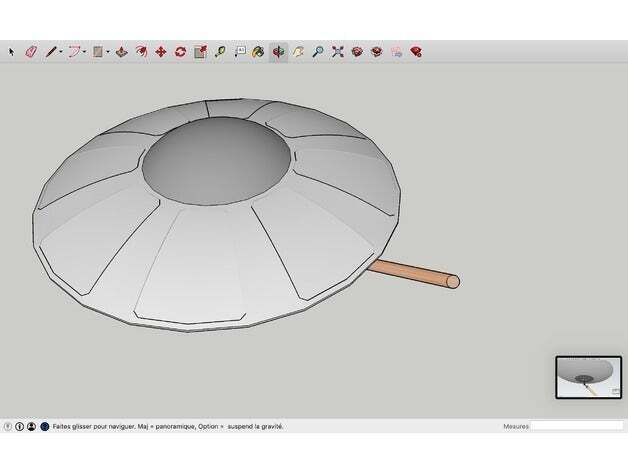Click the model preview thumbnail
Image resolution: width=628 pixels, height=472 pixels.
click(x=588, y=377)
